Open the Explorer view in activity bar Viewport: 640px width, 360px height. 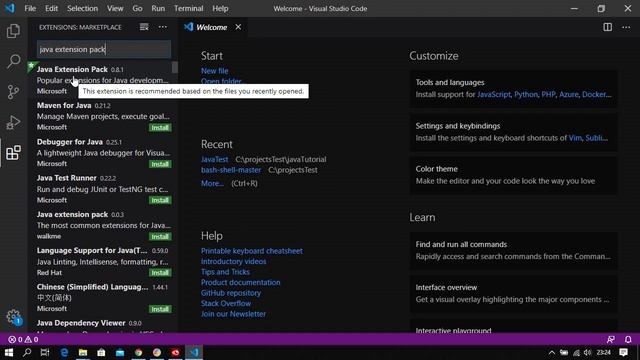click(13, 31)
